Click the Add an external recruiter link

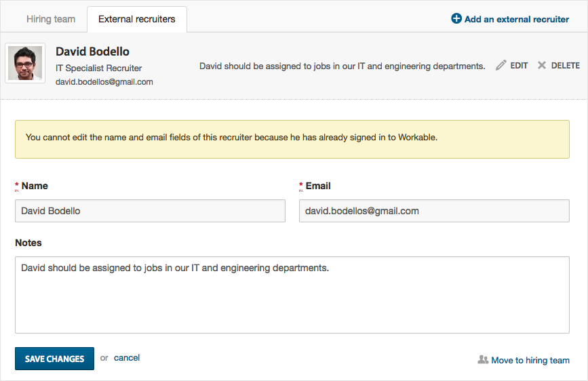[x=516, y=19]
